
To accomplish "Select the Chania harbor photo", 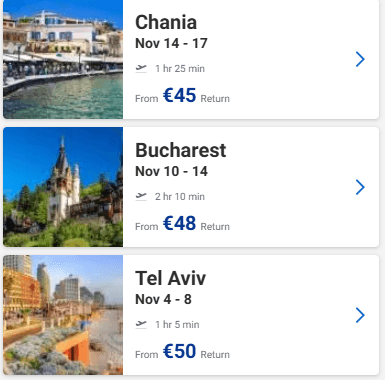I will tap(63, 59).
